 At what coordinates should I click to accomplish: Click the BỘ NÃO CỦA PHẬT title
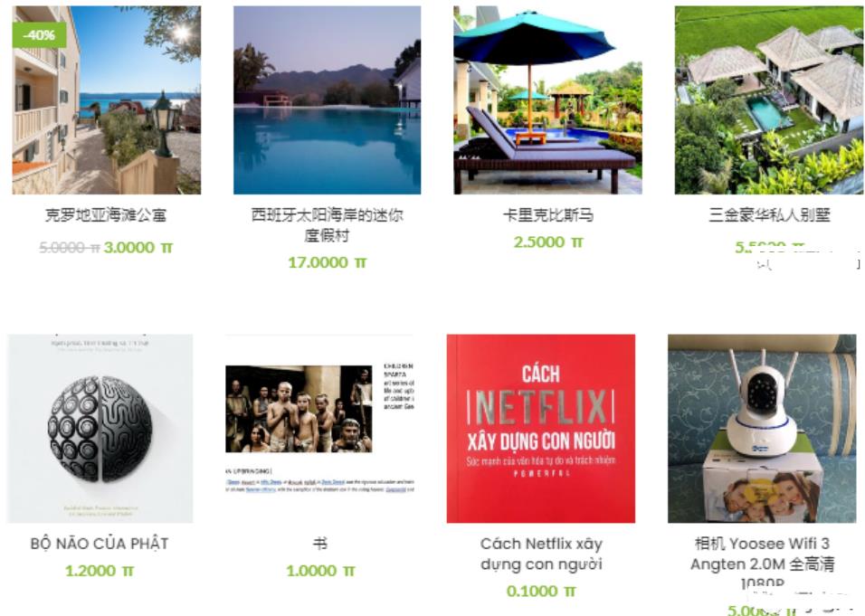coord(100,544)
